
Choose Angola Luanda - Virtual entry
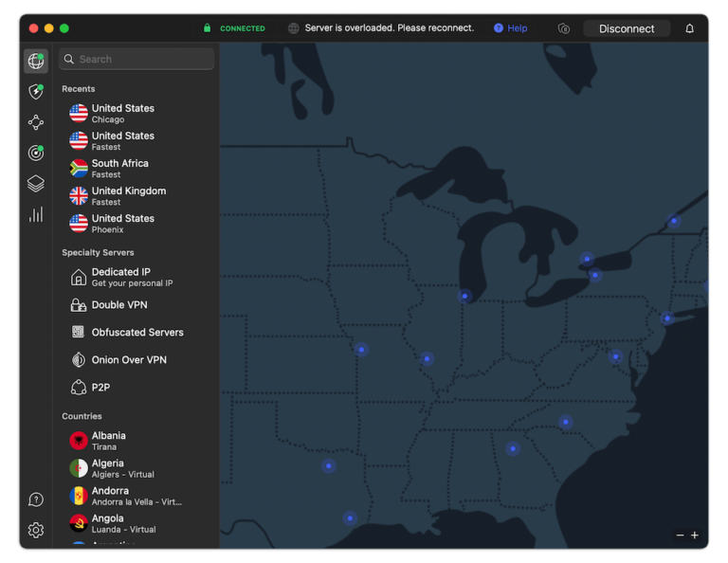coord(136,523)
